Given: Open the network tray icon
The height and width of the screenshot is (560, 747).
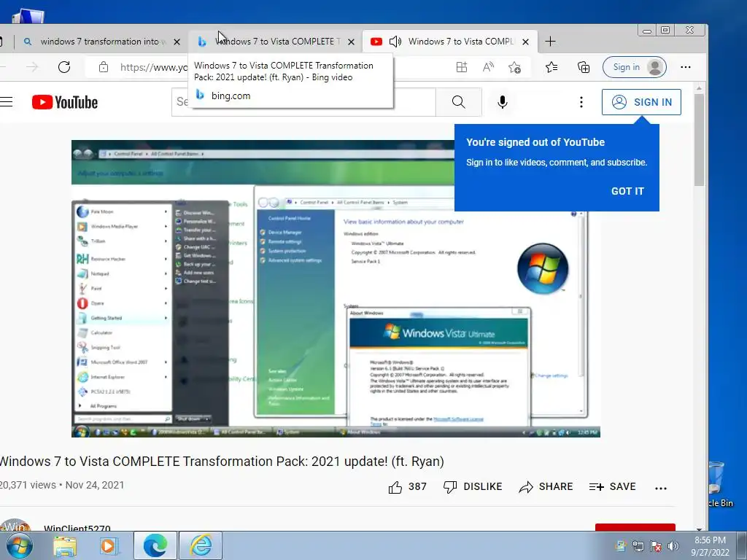Looking at the screenshot, I should pos(638,546).
